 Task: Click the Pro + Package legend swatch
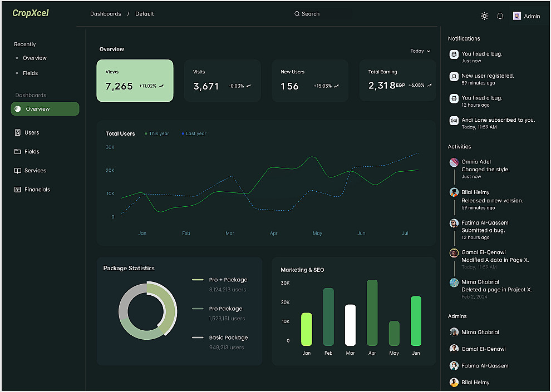tap(198, 280)
